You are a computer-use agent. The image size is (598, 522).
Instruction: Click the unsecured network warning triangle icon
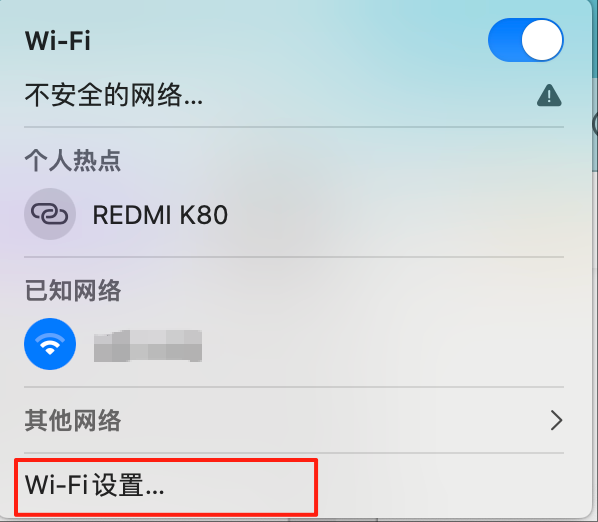click(x=549, y=95)
